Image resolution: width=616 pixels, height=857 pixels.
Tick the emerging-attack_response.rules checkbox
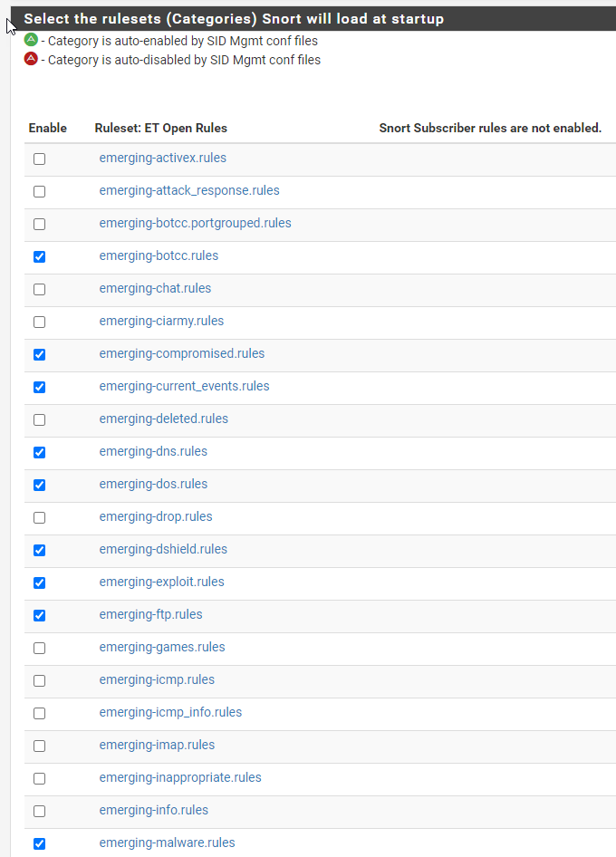(39, 192)
